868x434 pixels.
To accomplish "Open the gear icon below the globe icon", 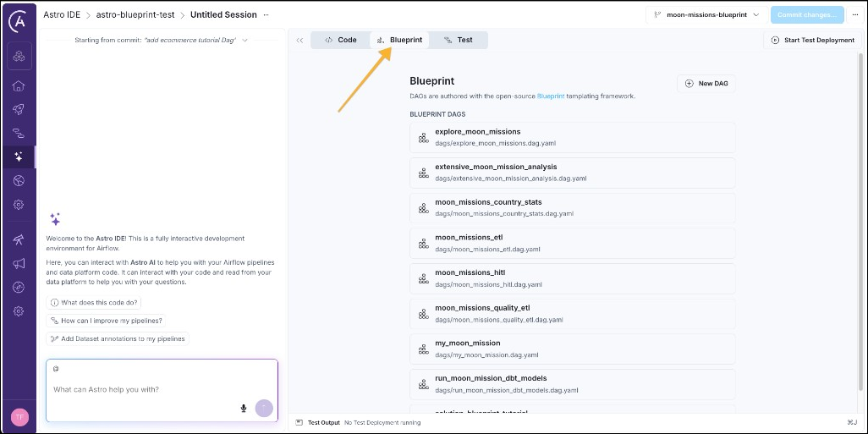I will [x=19, y=205].
